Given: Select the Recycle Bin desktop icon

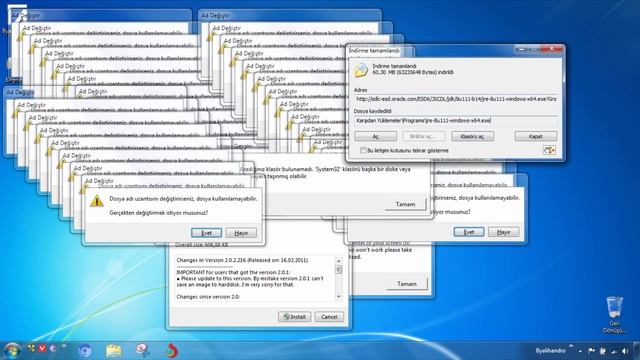Looking at the screenshot, I should pyautogui.click(x=614, y=315).
